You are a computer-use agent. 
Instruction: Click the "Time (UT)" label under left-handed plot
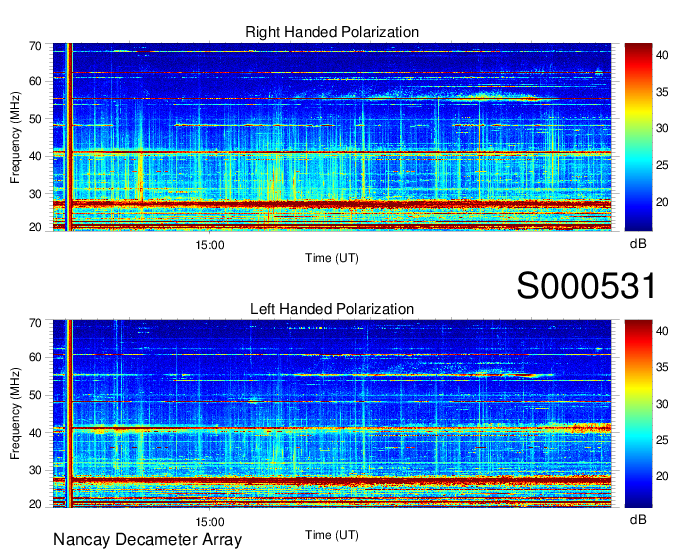coord(332,535)
